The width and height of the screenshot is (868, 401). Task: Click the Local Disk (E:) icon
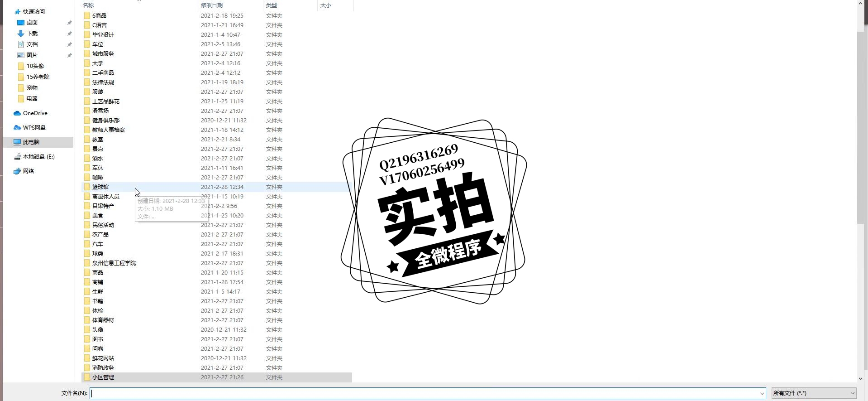click(17, 157)
